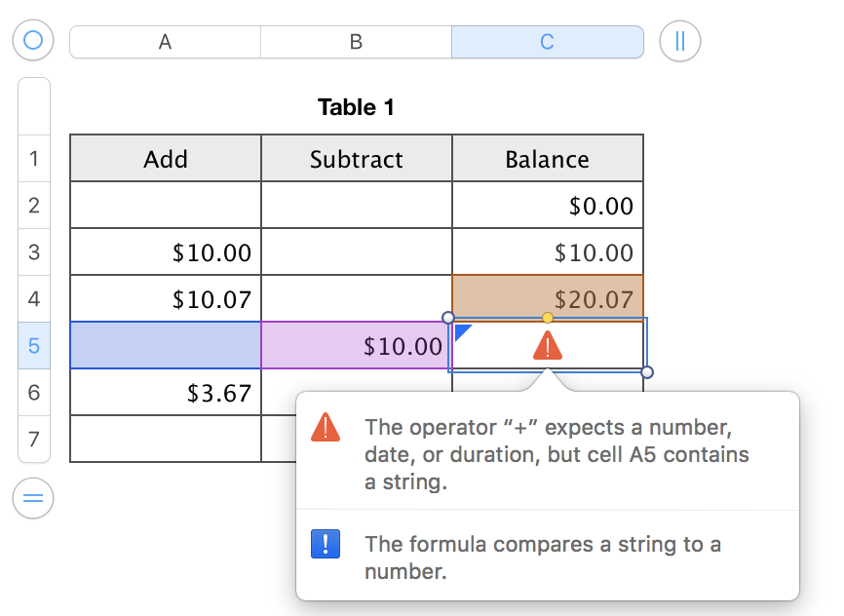Image resolution: width=844 pixels, height=616 pixels.
Task: Click the add columns handle
Action: click(x=679, y=41)
